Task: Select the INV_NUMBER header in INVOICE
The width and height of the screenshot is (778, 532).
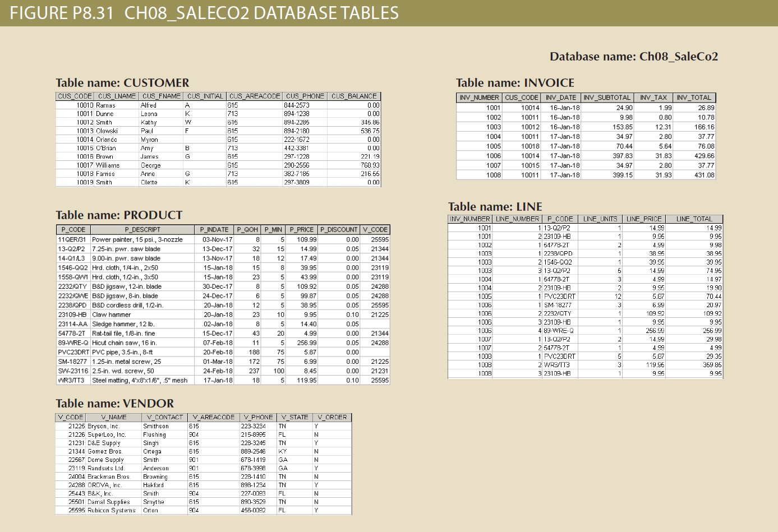Action: coord(478,98)
